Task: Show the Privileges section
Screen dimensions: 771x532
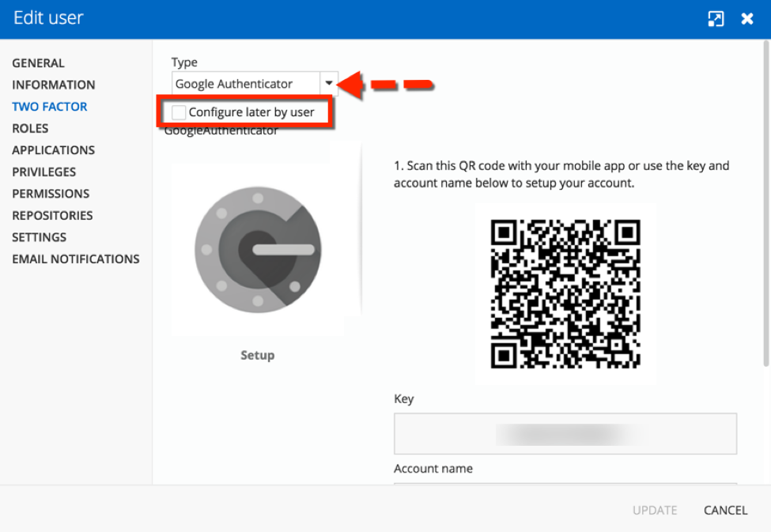Action: pos(43,172)
